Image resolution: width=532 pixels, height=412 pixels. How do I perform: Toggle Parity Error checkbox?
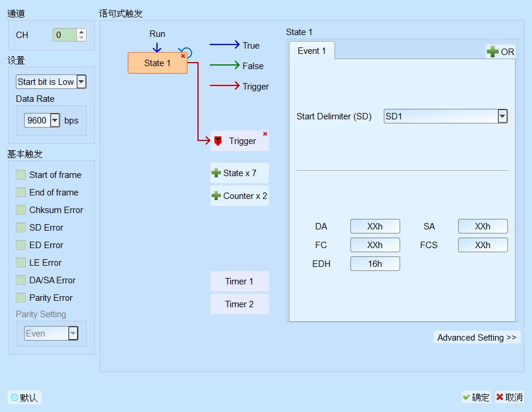21,298
